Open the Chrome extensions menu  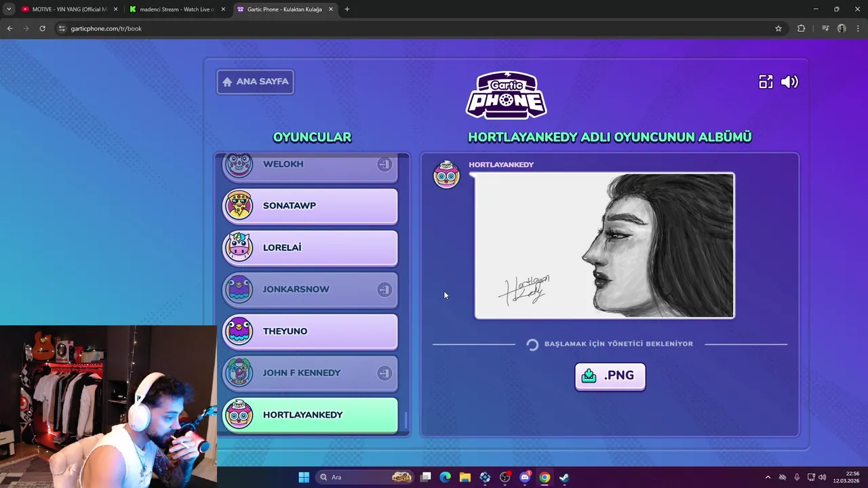point(802,28)
